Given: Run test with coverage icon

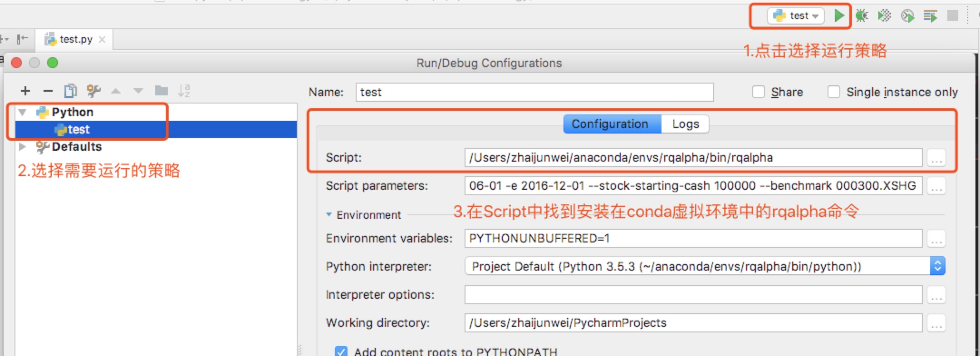Looking at the screenshot, I should point(884,16).
